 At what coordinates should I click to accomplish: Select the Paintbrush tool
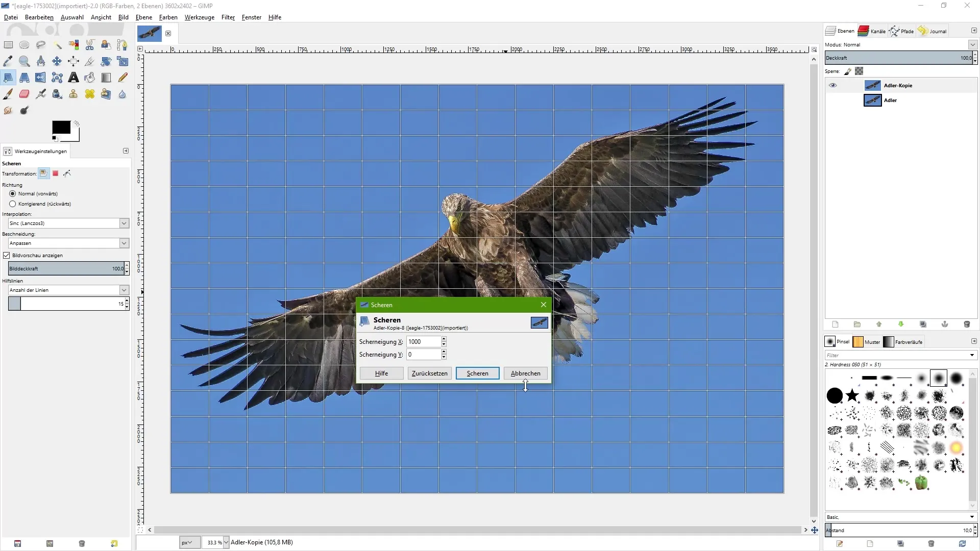(8, 94)
